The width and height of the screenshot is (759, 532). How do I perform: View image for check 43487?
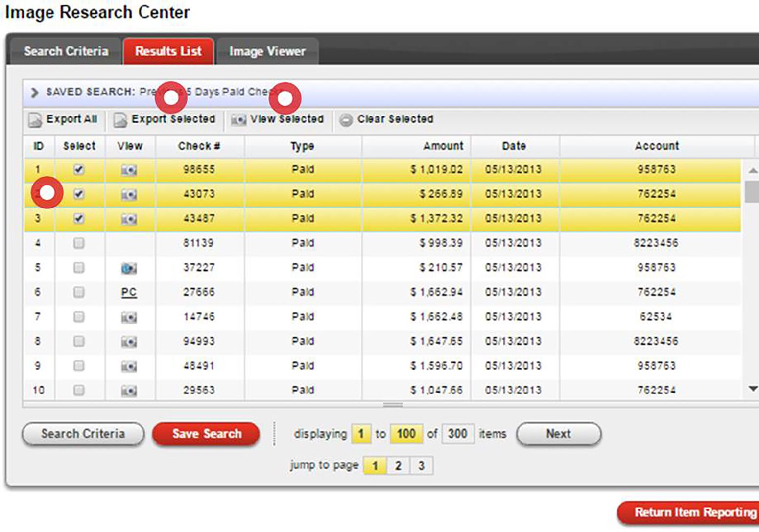pos(129,219)
